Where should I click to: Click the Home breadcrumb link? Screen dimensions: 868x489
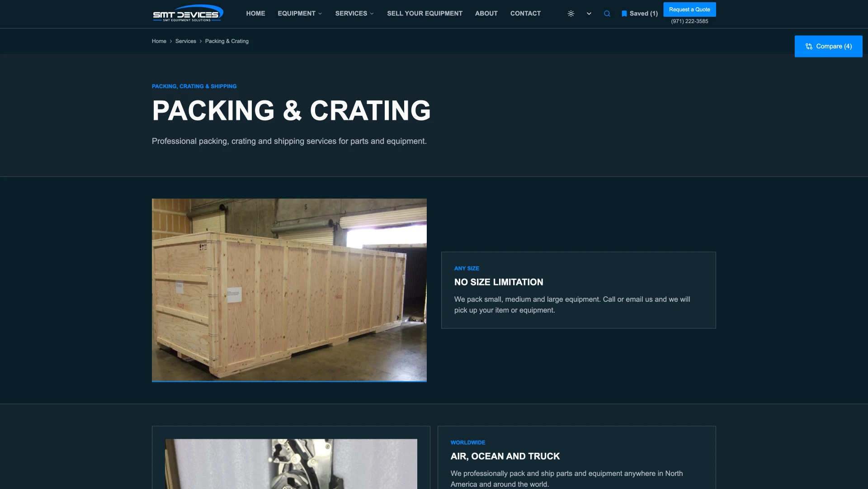pos(159,41)
